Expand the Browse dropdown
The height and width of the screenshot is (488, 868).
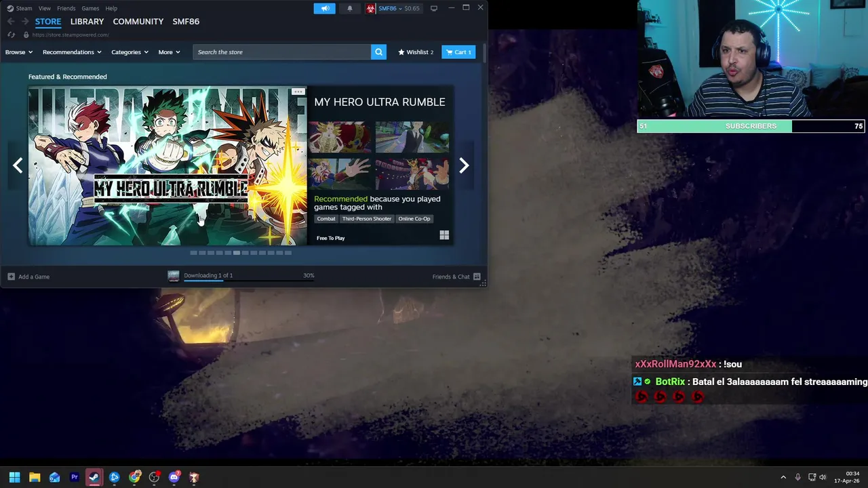pyautogui.click(x=19, y=52)
